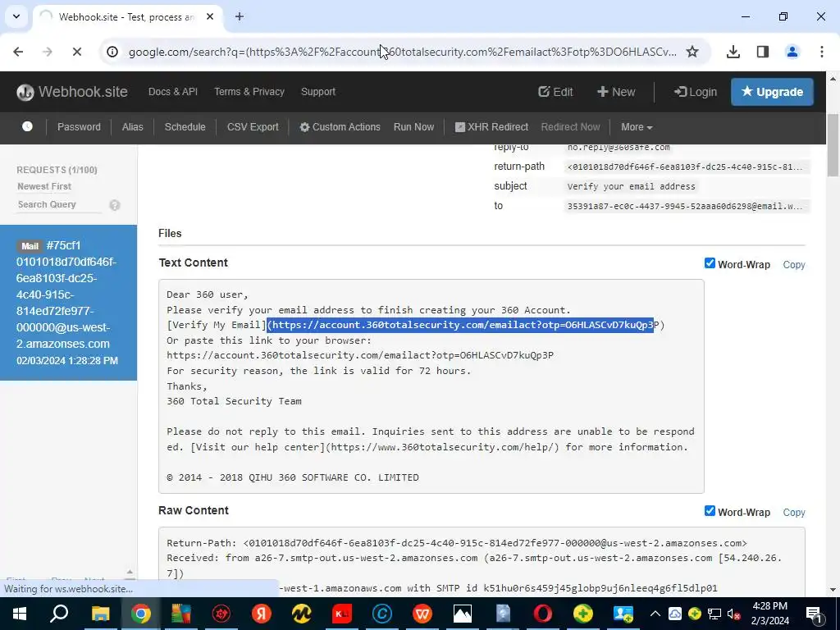840x630 pixels.
Task: Expand the More dropdown menu
Action: click(637, 127)
